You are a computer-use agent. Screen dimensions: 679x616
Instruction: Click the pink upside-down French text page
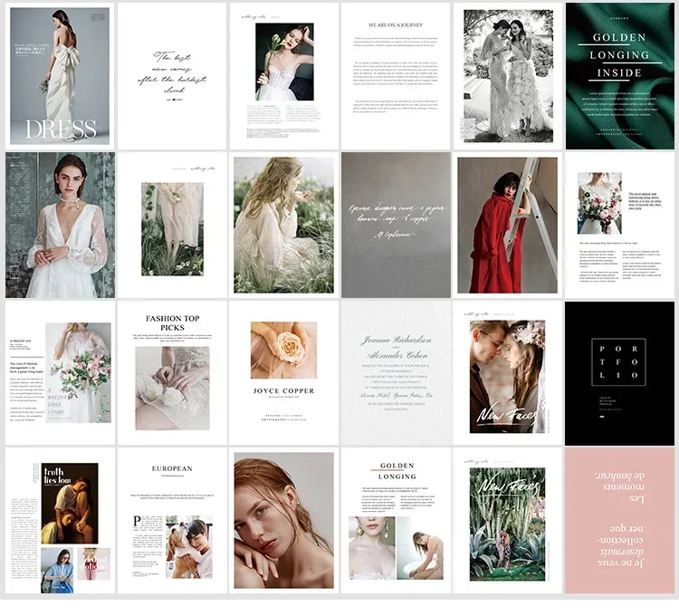tap(619, 521)
